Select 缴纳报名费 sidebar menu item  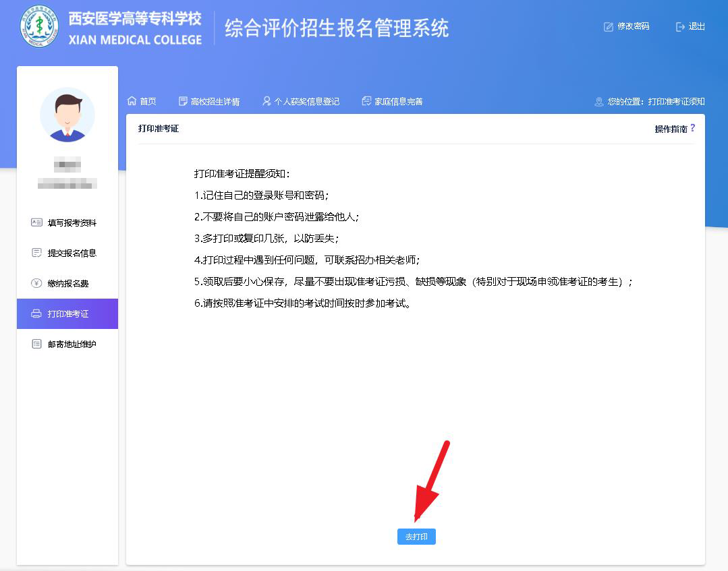pyautogui.click(x=68, y=284)
